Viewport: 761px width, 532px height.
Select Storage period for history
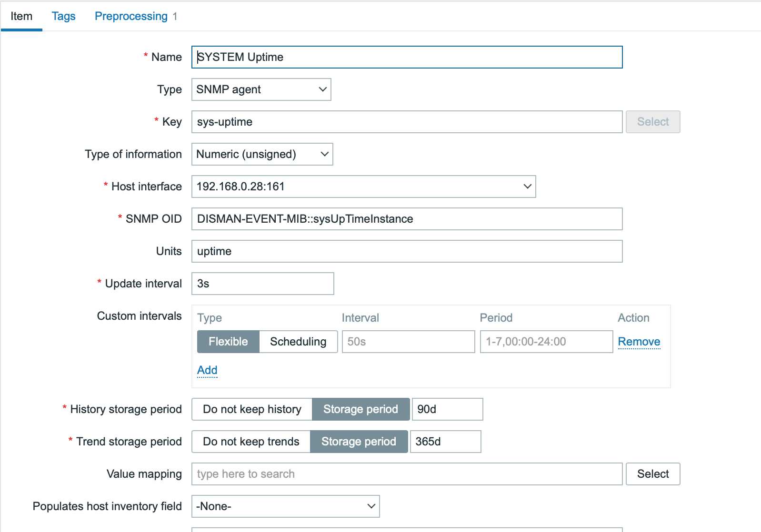(360, 409)
